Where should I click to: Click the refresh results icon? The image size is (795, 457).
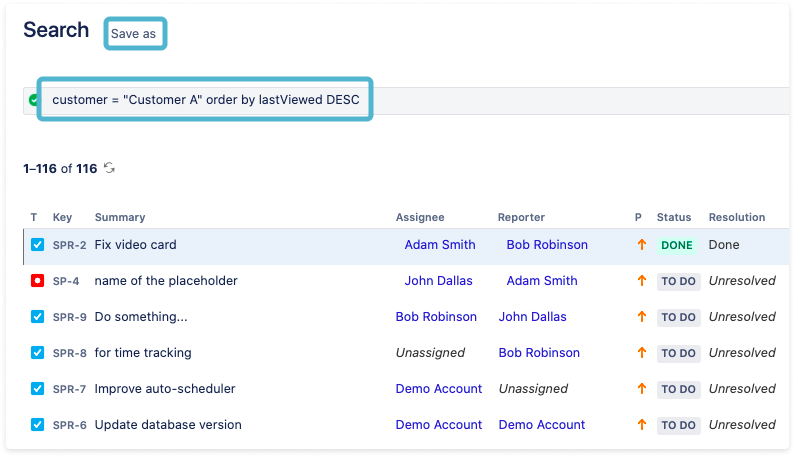click(109, 169)
